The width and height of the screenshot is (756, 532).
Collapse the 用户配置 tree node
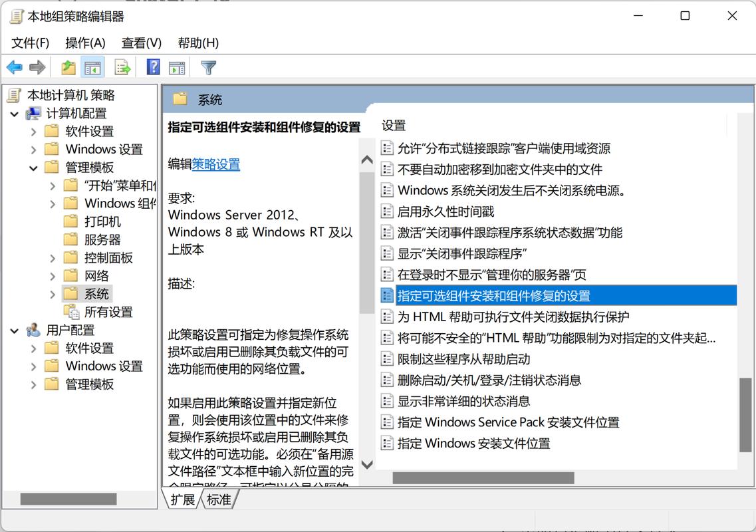pyautogui.click(x=15, y=331)
